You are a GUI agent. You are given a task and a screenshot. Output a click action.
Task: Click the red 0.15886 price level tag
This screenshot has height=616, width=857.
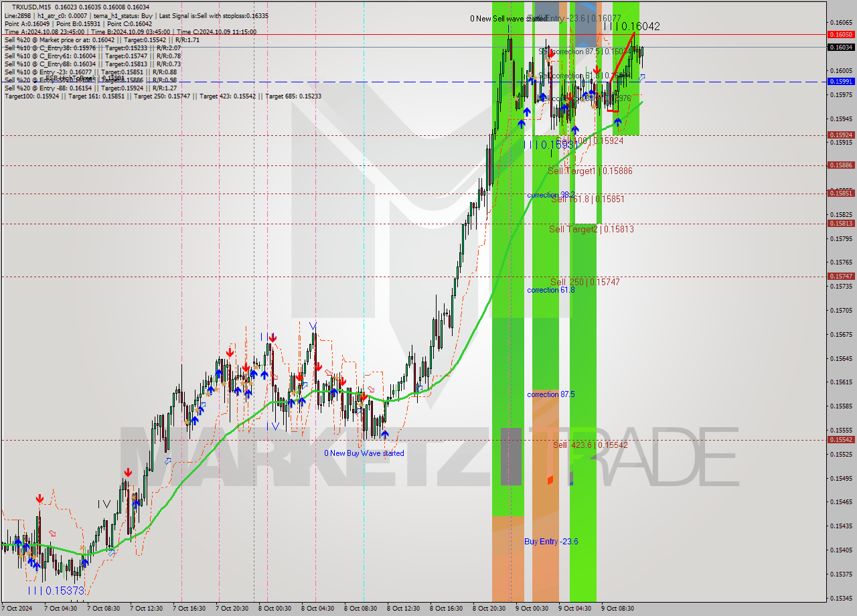coord(841,165)
